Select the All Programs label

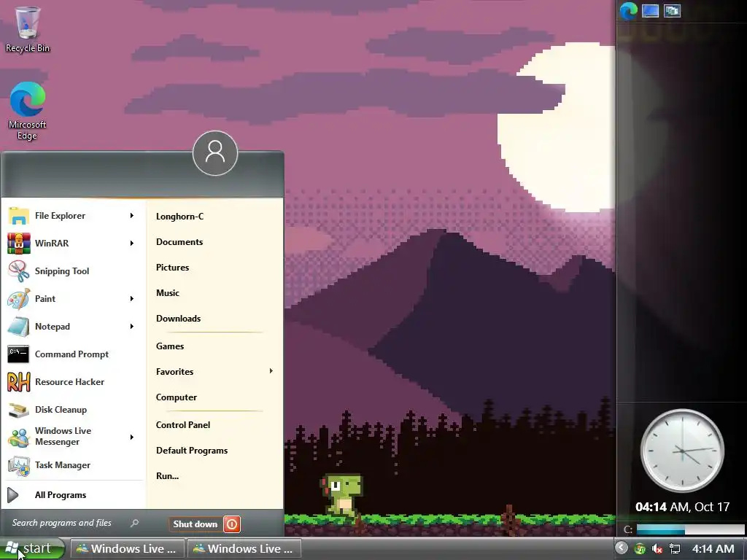pos(61,495)
